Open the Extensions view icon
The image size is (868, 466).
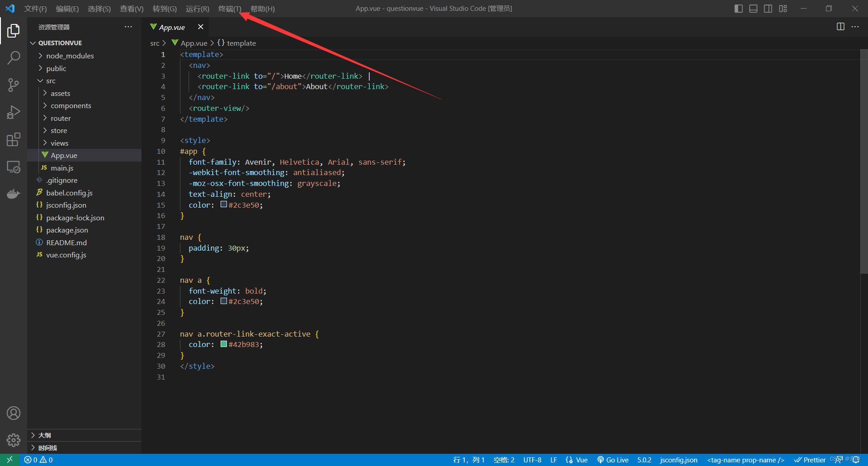(14, 139)
